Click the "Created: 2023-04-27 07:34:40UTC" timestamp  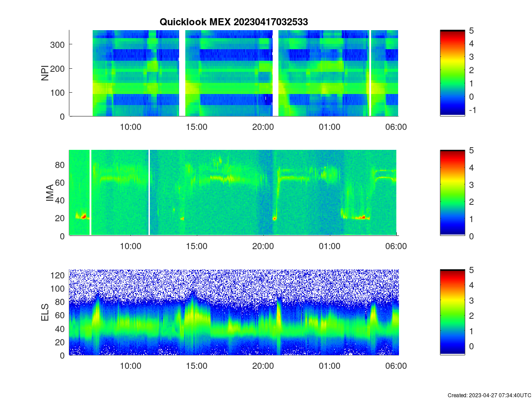pos(489,395)
